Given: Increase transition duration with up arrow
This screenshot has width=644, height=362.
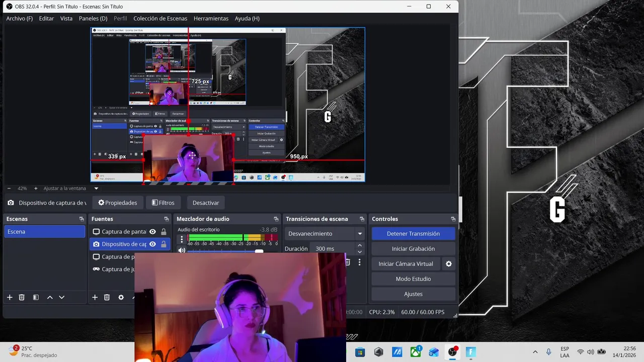Looking at the screenshot, I should 359,245.
